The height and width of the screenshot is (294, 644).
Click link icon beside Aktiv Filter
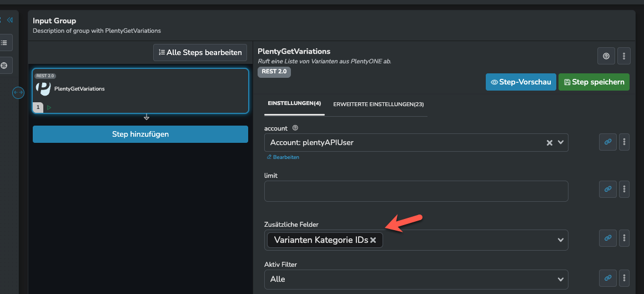pyautogui.click(x=607, y=278)
